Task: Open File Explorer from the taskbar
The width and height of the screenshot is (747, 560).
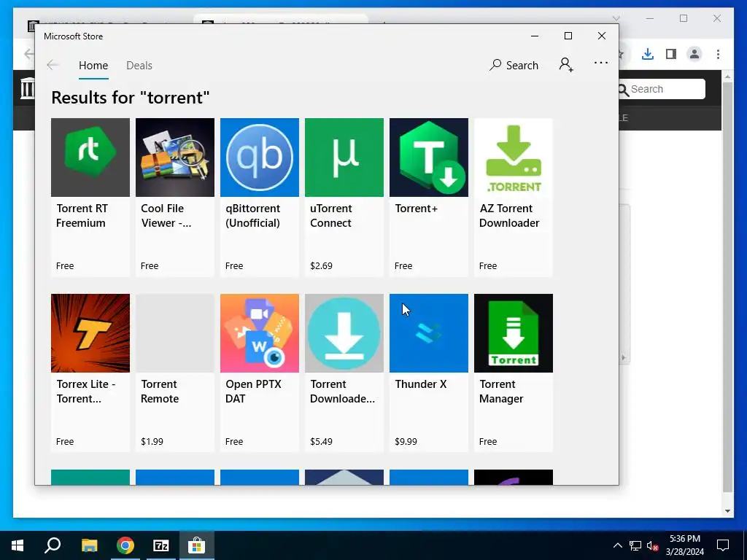Action: (89, 545)
